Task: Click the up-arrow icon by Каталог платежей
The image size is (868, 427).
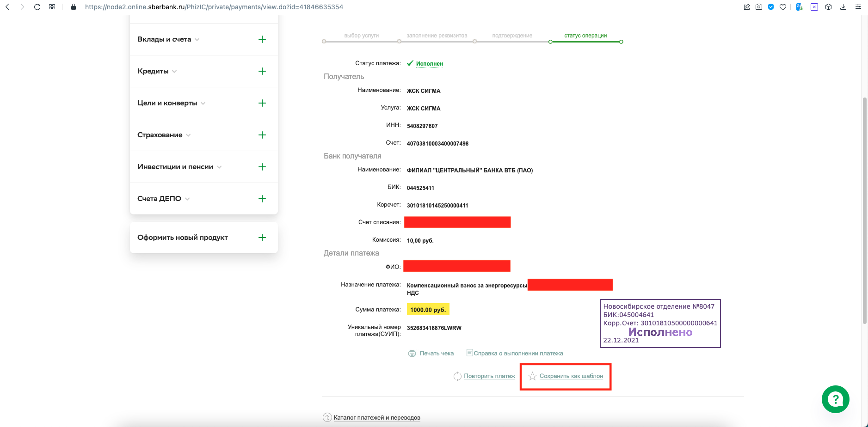Action: pyautogui.click(x=327, y=417)
